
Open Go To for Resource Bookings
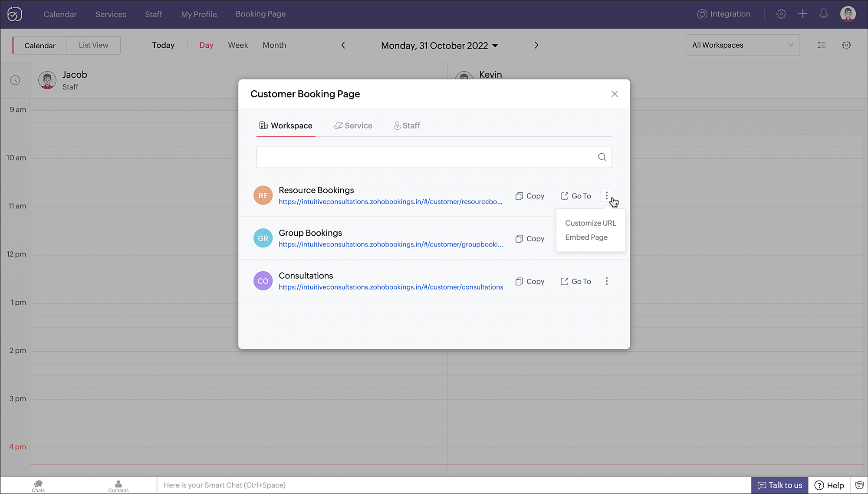[x=575, y=196]
